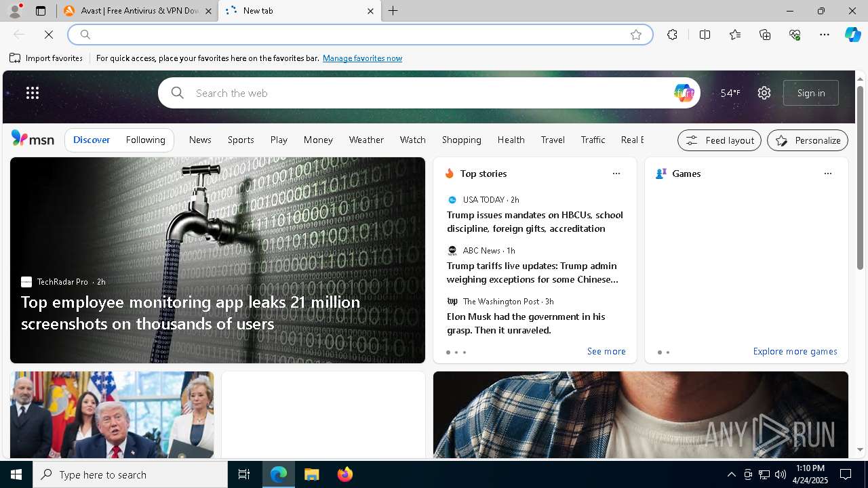Open the Travel category
The width and height of the screenshot is (868, 488).
553,140
